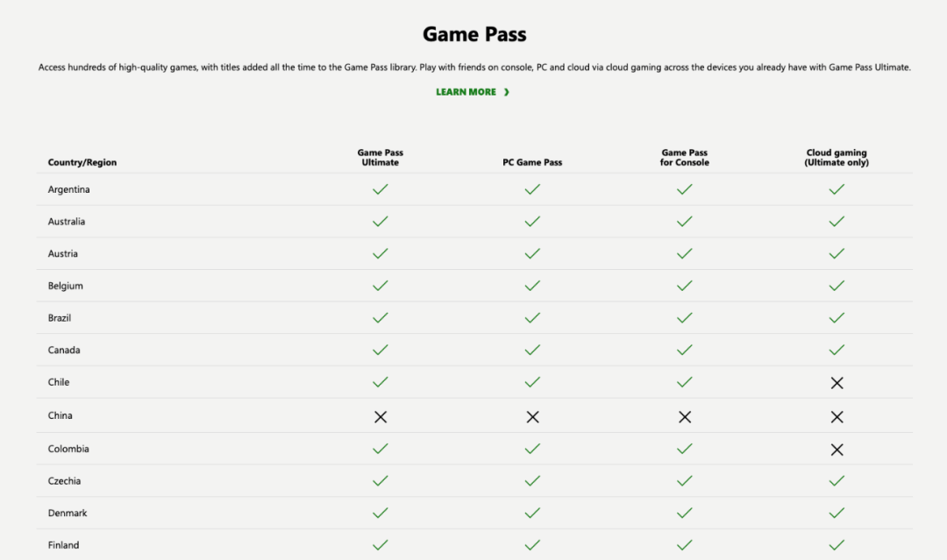947x560 pixels.
Task: Click Brazil's Game Pass for Console checkmark
Action: click(685, 318)
